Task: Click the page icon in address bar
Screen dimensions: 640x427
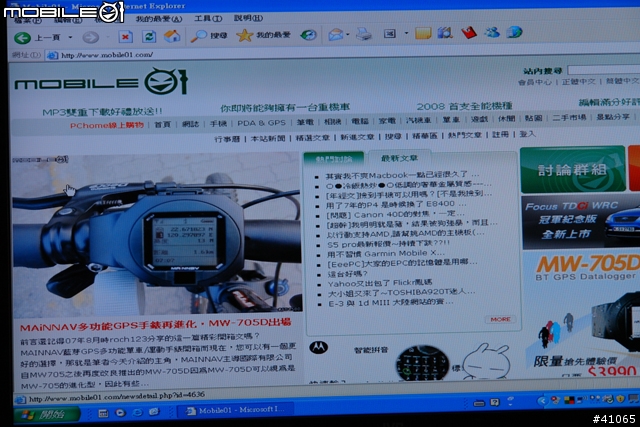Action: (52, 56)
